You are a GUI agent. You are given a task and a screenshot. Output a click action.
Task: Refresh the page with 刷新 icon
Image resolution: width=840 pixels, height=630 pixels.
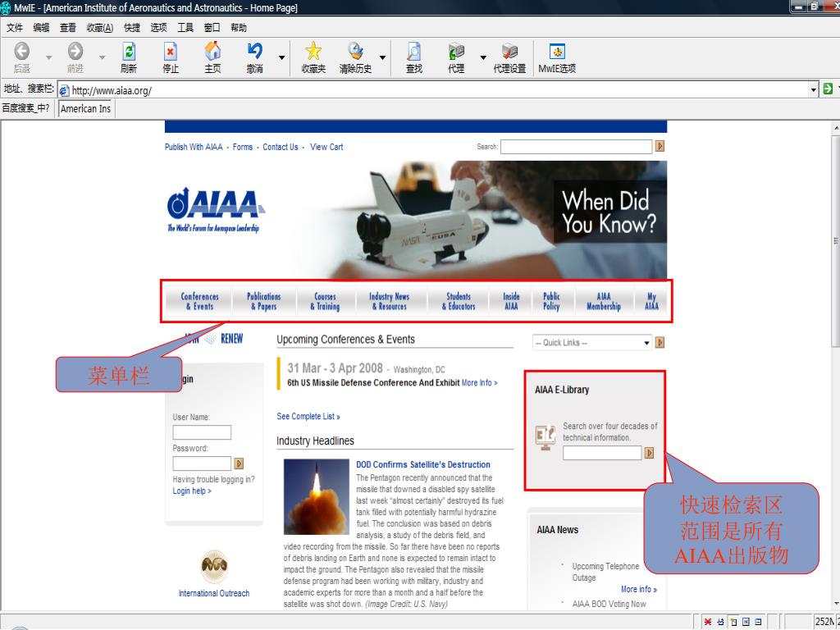[x=129, y=52]
